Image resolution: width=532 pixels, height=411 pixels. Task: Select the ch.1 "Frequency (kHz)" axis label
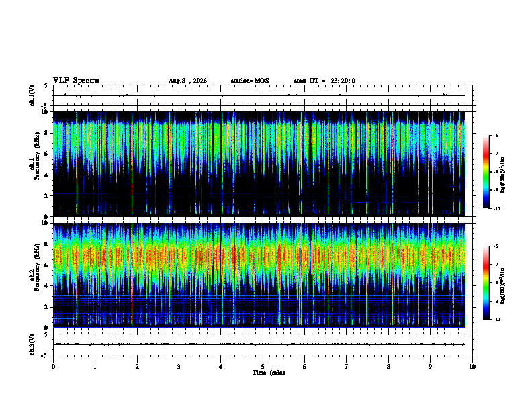[36, 156]
